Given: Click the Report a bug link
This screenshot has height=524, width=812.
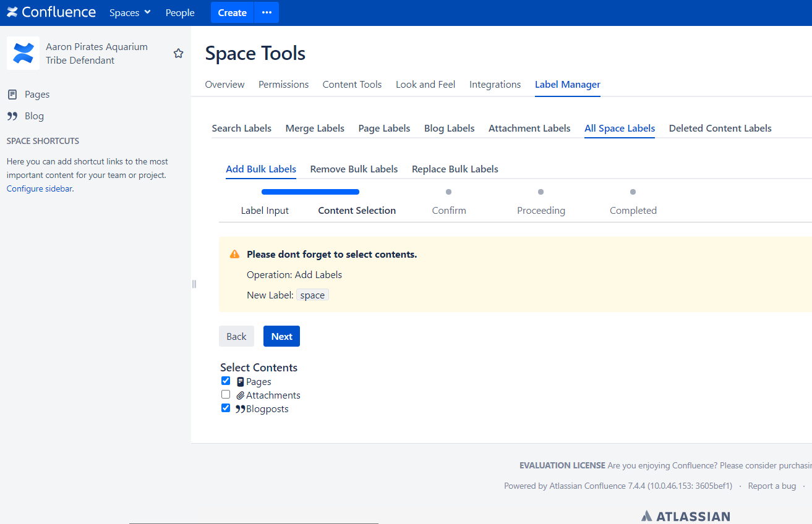Looking at the screenshot, I should (x=772, y=486).
